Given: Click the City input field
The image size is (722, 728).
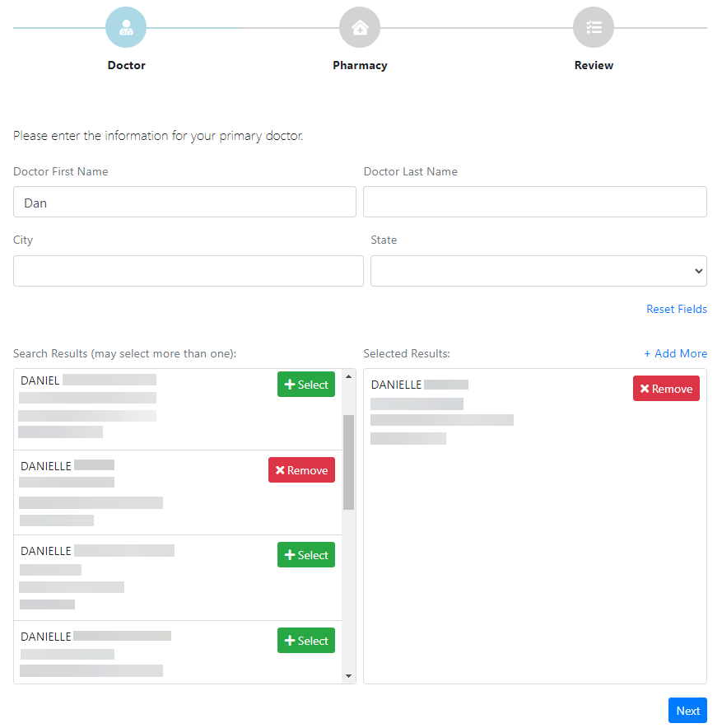Looking at the screenshot, I should click(x=188, y=271).
